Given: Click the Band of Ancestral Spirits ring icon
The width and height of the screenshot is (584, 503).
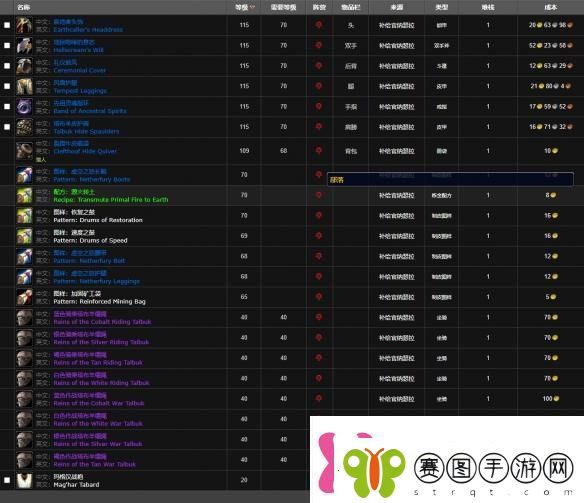Looking at the screenshot, I should 24,106.
